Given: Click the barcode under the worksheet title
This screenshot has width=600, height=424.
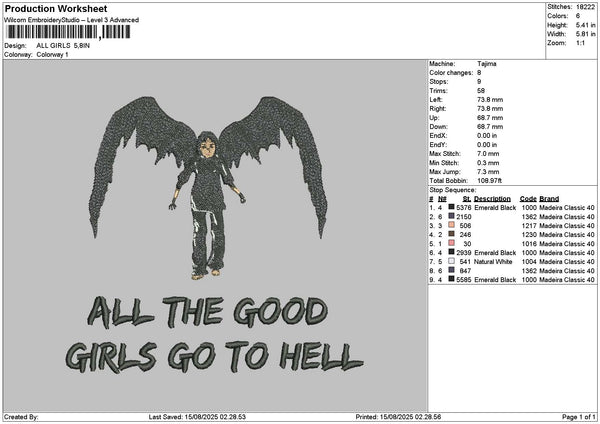Looking at the screenshot, I should pos(68,32).
